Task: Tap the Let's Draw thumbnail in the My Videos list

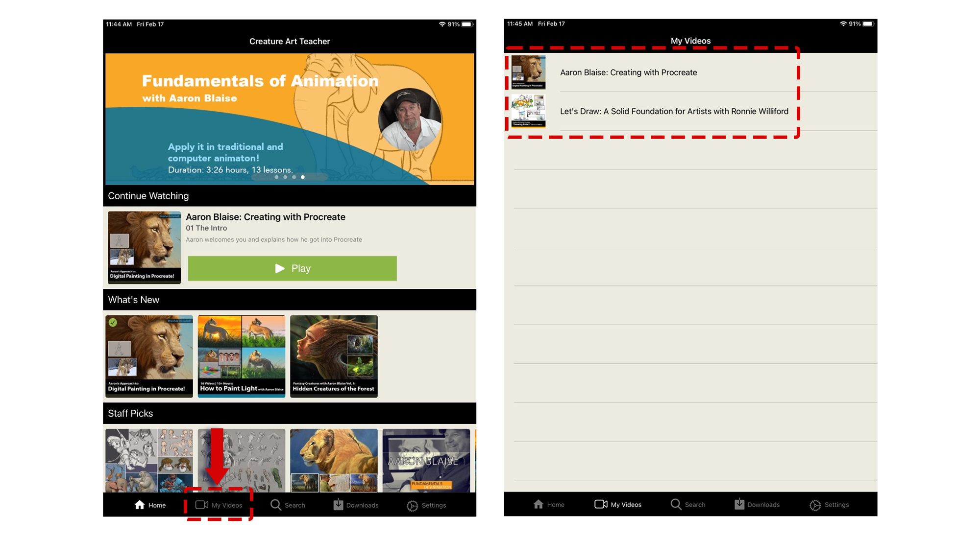Action: (x=528, y=111)
